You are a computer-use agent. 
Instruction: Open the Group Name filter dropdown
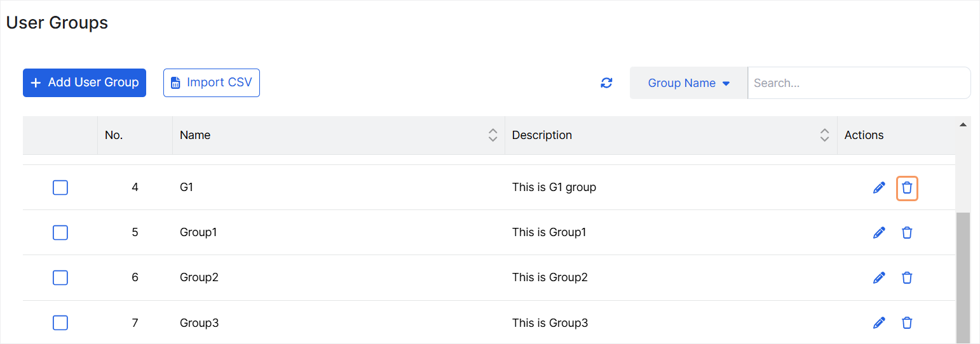point(688,83)
